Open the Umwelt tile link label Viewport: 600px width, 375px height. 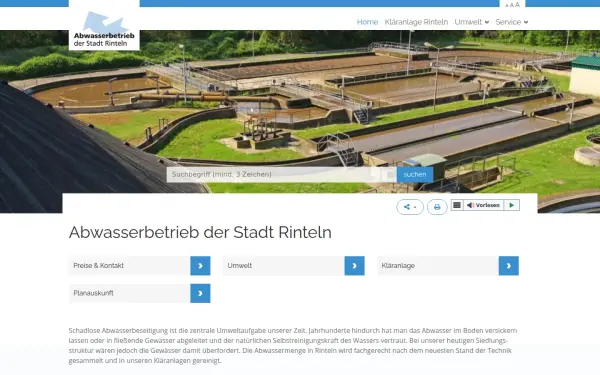240,266
